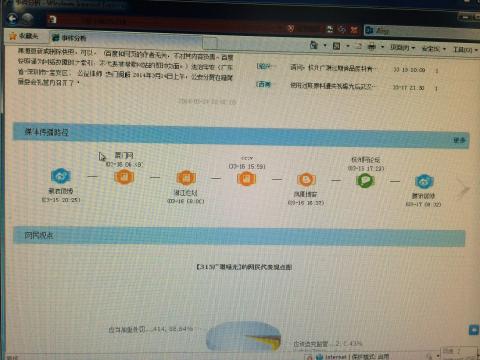Switch to the 事件分析 browser tab
Image resolution: width=480 pixels, height=360 pixels.
(x=69, y=38)
